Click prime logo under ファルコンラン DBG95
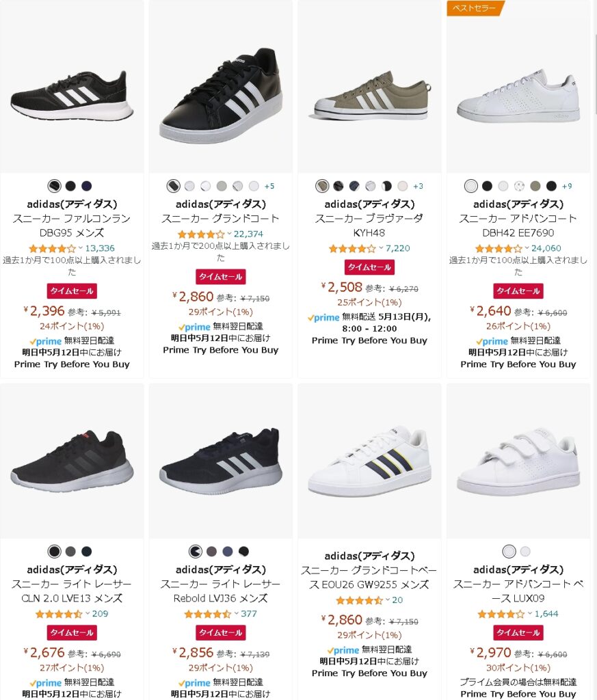Screen dimensions: 597x700 pyautogui.click(x=45, y=340)
